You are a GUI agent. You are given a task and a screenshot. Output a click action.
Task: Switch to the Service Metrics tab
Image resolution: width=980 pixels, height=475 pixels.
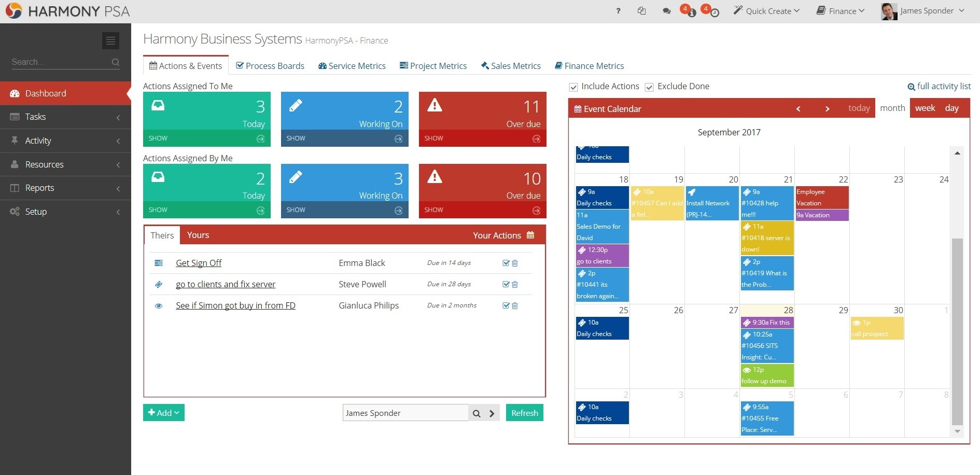click(x=352, y=66)
